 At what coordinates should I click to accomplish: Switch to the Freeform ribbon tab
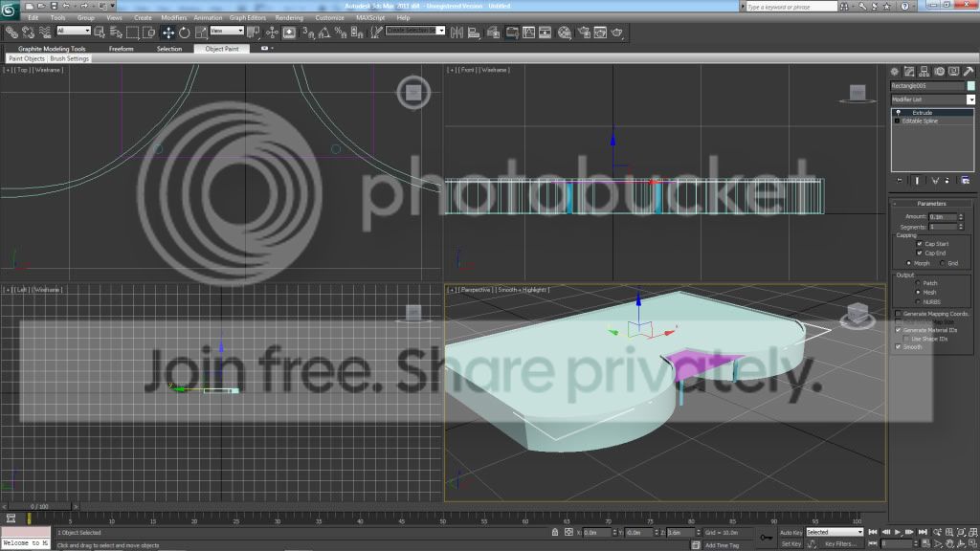[122, 49]
